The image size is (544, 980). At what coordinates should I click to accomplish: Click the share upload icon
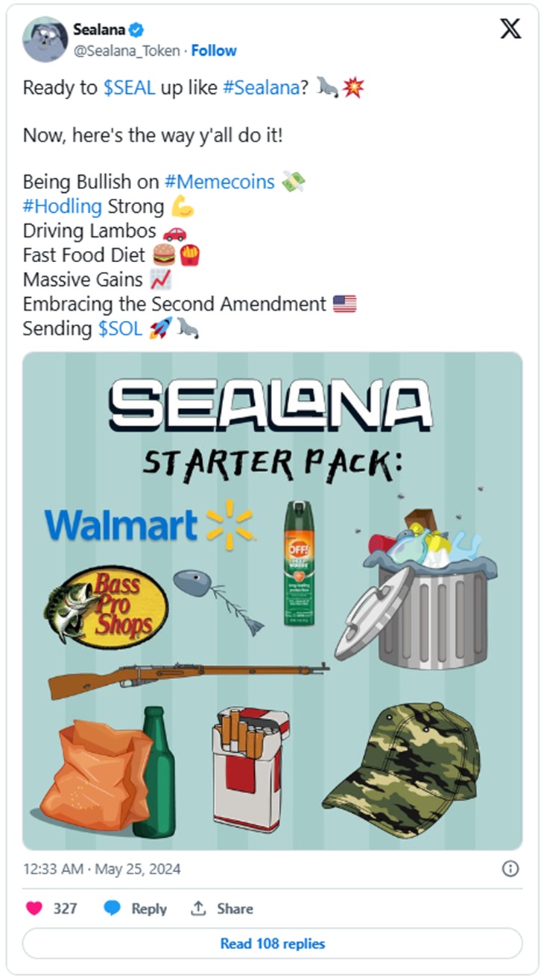pos(198,909)
